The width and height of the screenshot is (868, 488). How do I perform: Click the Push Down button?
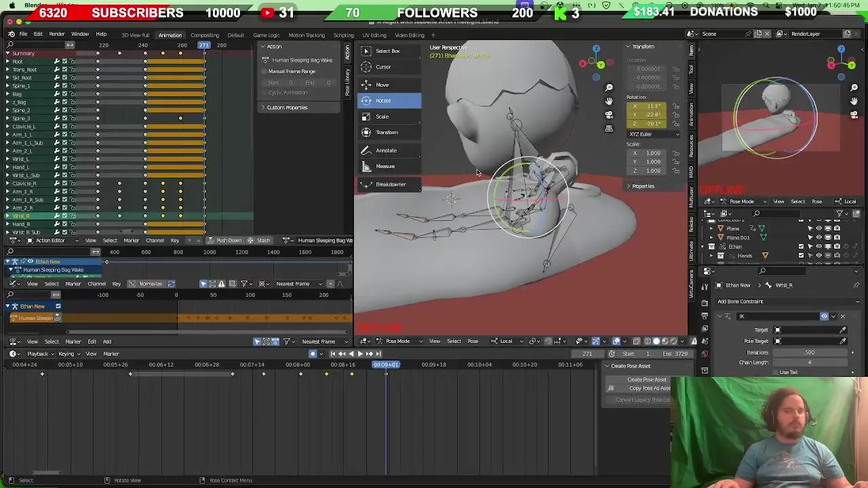pyautogui.click(x=225, y=241)
